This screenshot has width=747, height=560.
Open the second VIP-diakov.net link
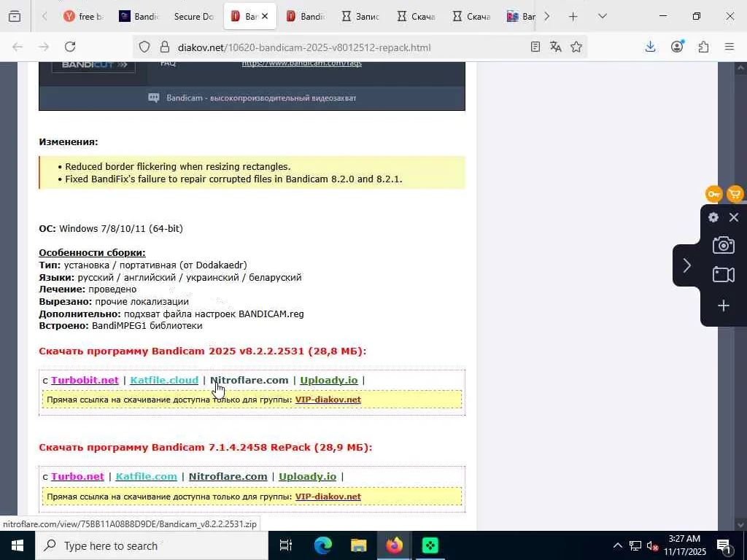pos(328,496)
